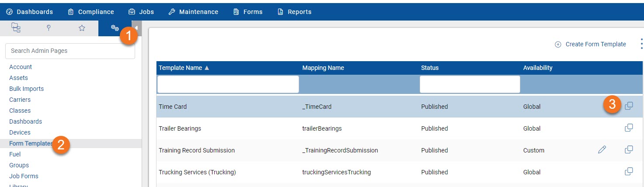644x187 pixels.
Task: Open the Job Forms admin page
Action: click(x=24, y=176)
